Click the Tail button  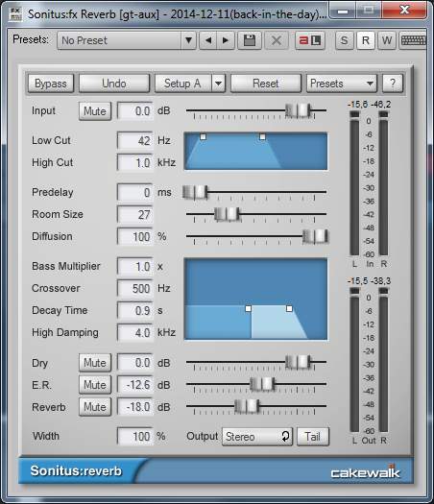[x=313, y=437]
